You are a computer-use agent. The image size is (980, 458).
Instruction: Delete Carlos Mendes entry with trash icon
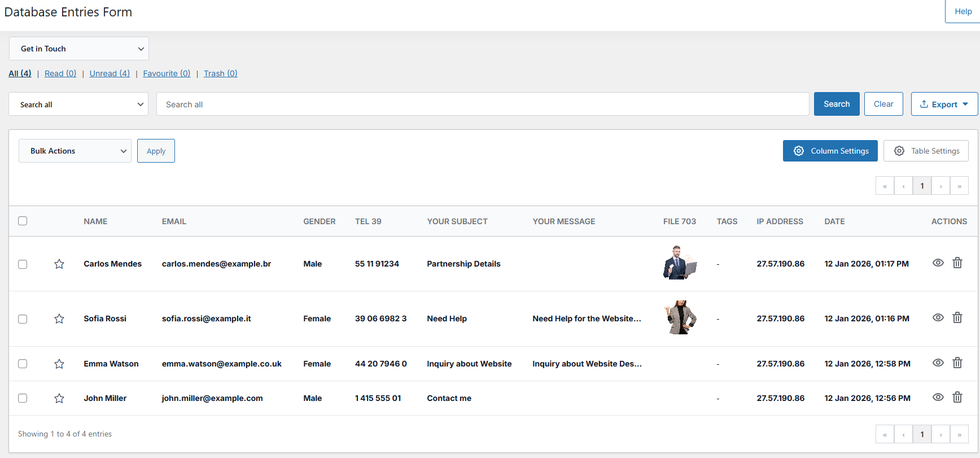pyautogui.click(x=957, y=263)
